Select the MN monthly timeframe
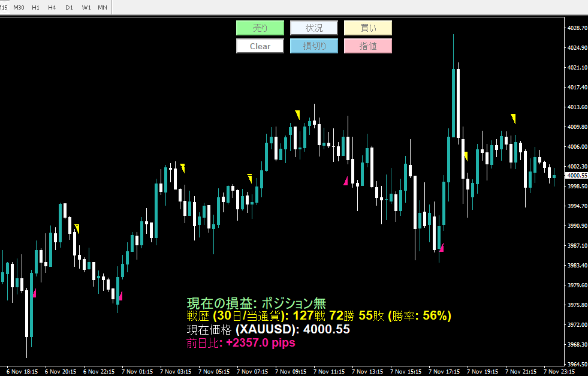588x376 pixels. (102, 7)
